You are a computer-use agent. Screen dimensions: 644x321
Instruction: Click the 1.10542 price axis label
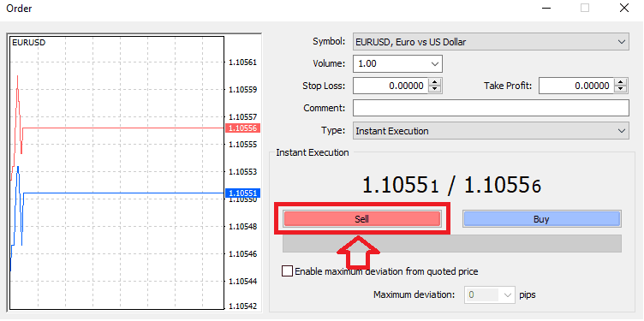(242, 306)
